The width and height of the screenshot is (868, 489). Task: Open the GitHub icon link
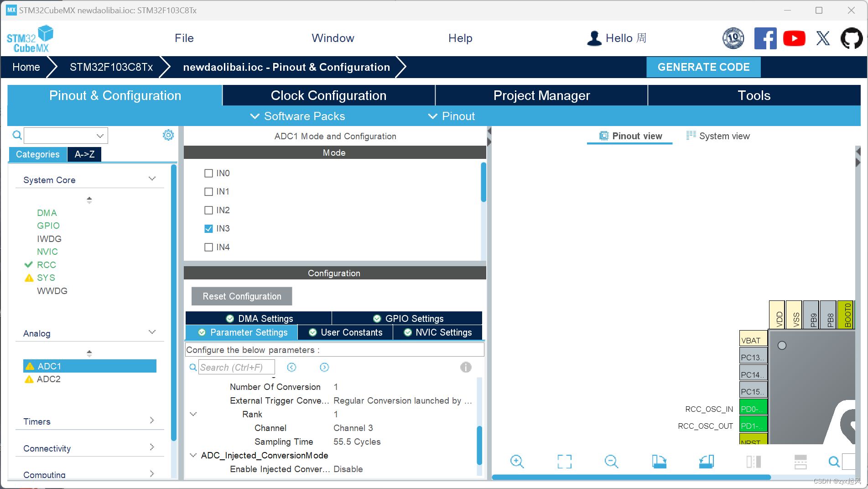coord(852,38)
